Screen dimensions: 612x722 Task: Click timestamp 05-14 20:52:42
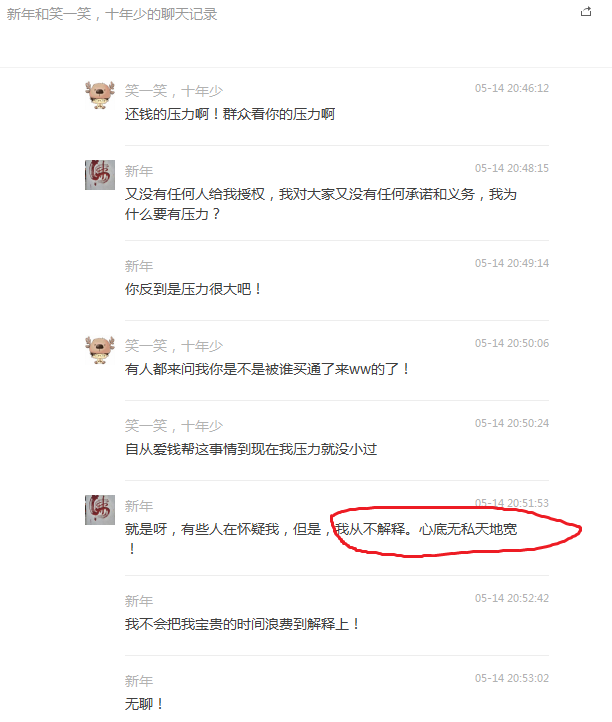point(512,598)
